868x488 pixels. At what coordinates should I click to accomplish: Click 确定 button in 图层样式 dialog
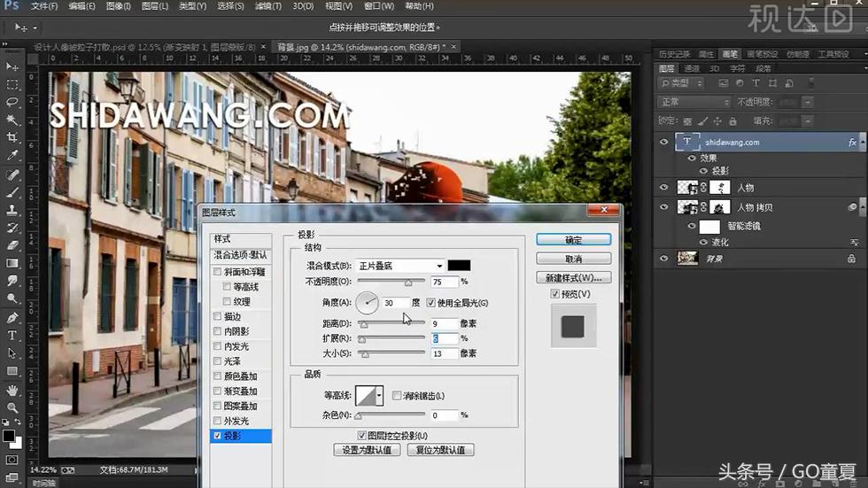pos(574,240)
